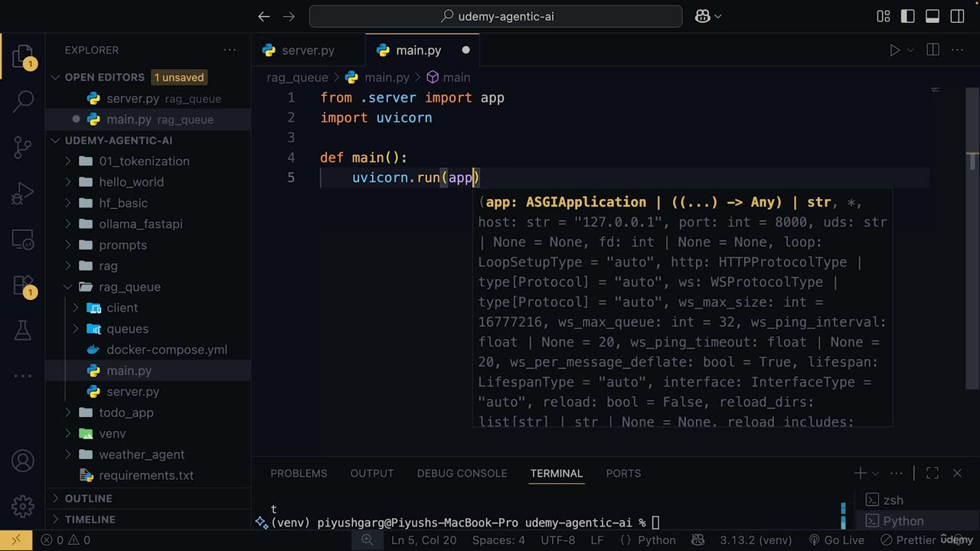Image resolution: width=980 pixels, height=551 pixels.
Task: Open the Output panel tab
Action: (x=372, y=474)
